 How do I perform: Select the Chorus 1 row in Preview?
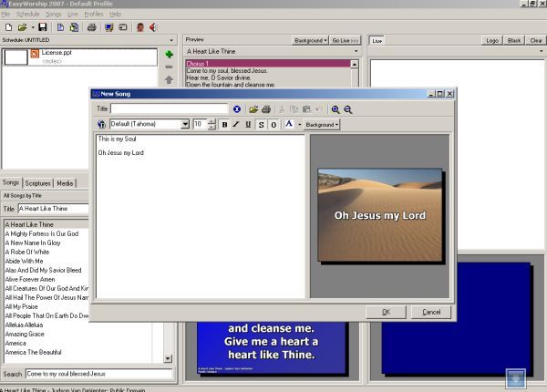[x=268, y=64]
